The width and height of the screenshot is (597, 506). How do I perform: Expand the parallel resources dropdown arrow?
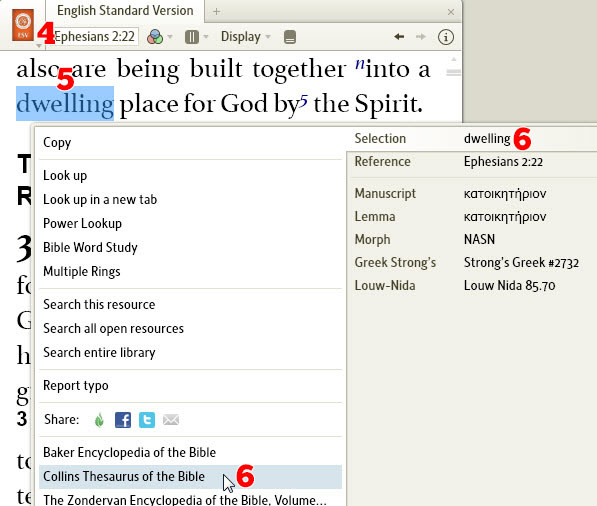click(206, 37)
